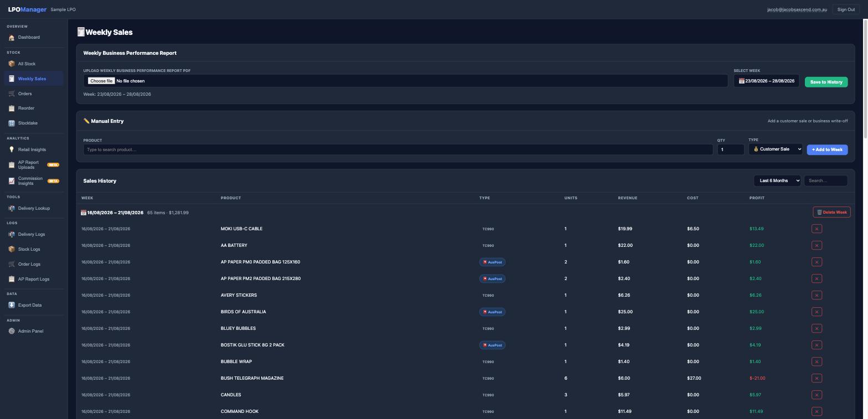Click the account email link
This screenshot has width=868, height=419.
(x=797, y=9)
